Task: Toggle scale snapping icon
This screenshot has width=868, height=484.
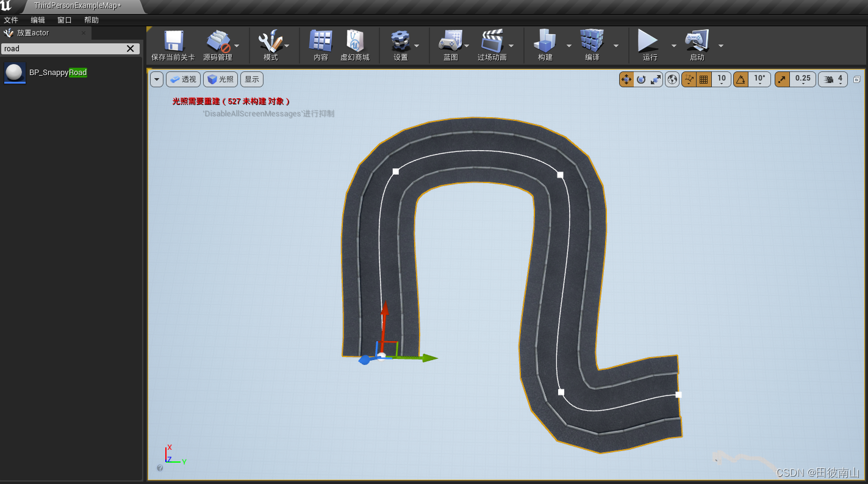Action: tap(782, 79)
